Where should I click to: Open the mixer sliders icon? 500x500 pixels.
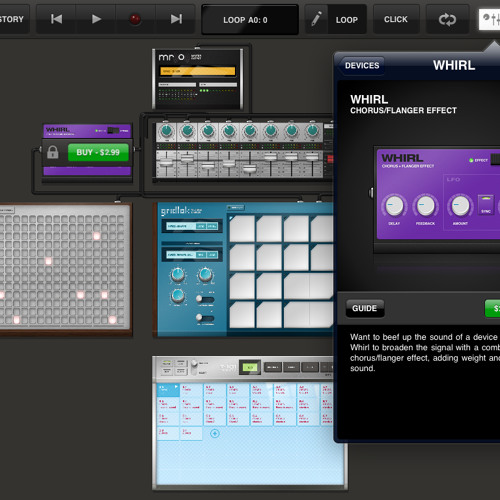489,19
